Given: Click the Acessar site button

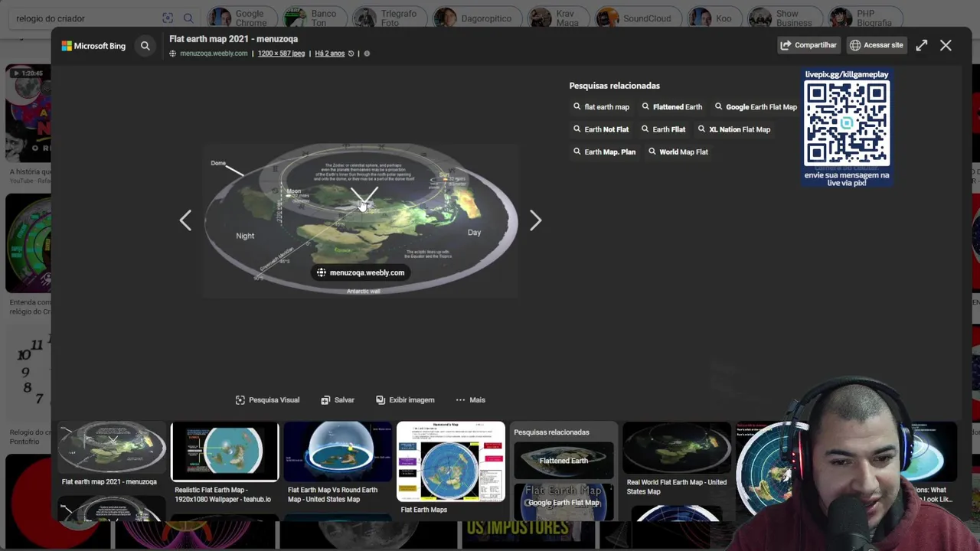Looking at the screenshot, I should click(876, 45).
